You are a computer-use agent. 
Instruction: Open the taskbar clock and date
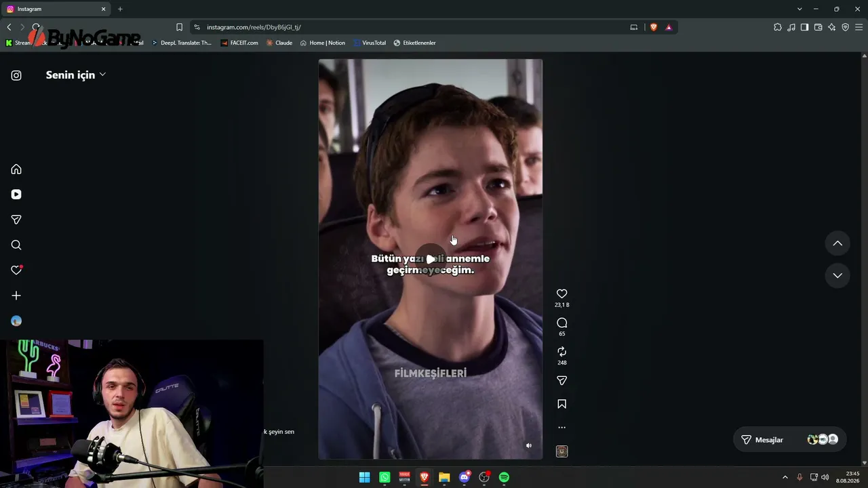click(849, 477)
